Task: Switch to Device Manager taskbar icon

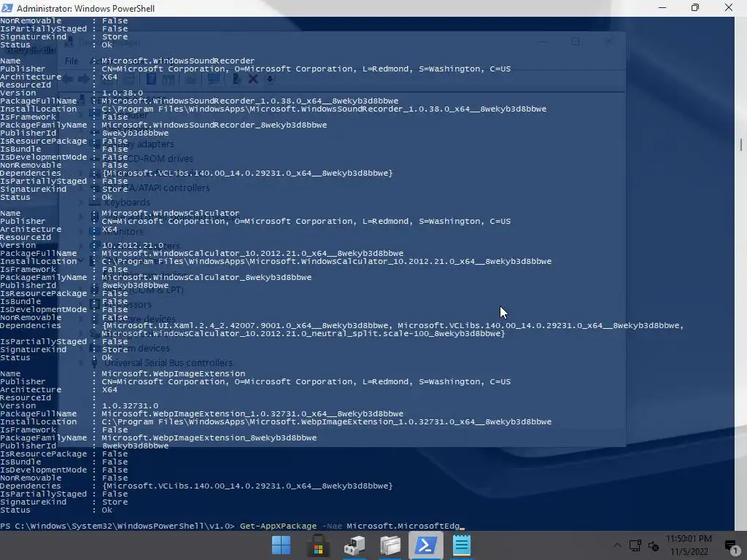Action: coord(355,545)
